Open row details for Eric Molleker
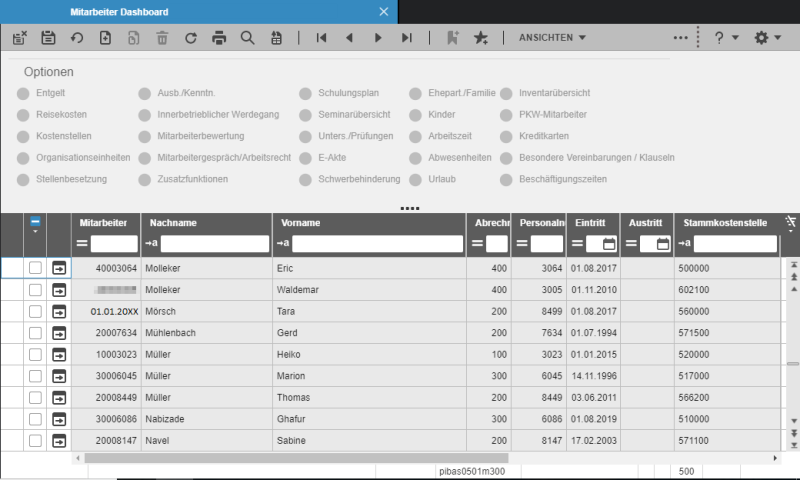 [x=59, y=268]
